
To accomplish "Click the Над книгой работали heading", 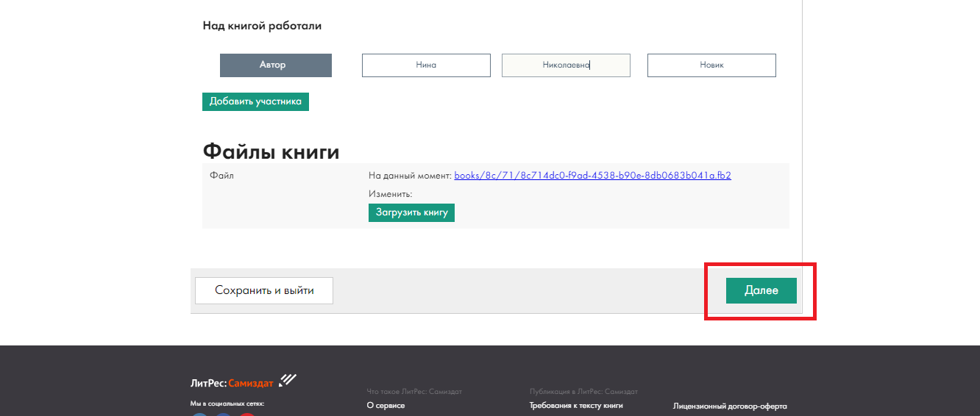I will click(262, 26).
